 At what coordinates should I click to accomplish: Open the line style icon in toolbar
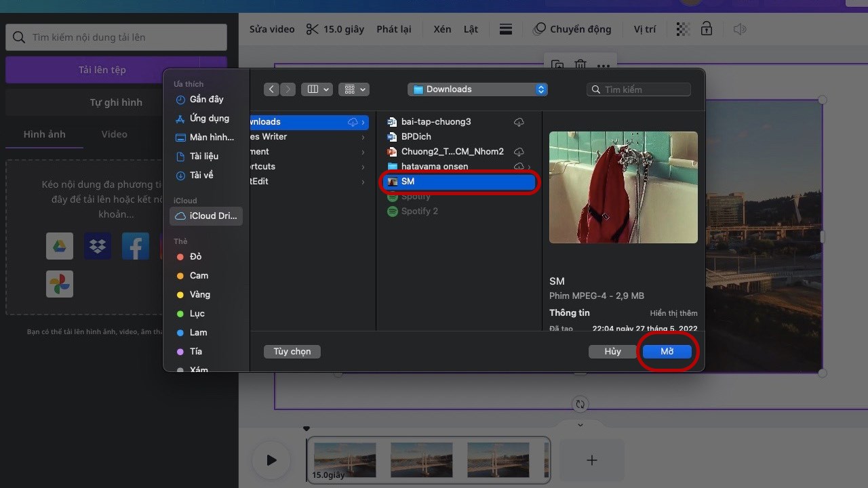[x=506, y=29]
